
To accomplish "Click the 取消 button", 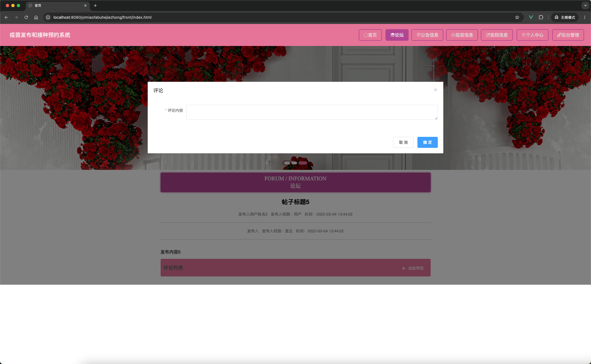I will coord(403,142).
